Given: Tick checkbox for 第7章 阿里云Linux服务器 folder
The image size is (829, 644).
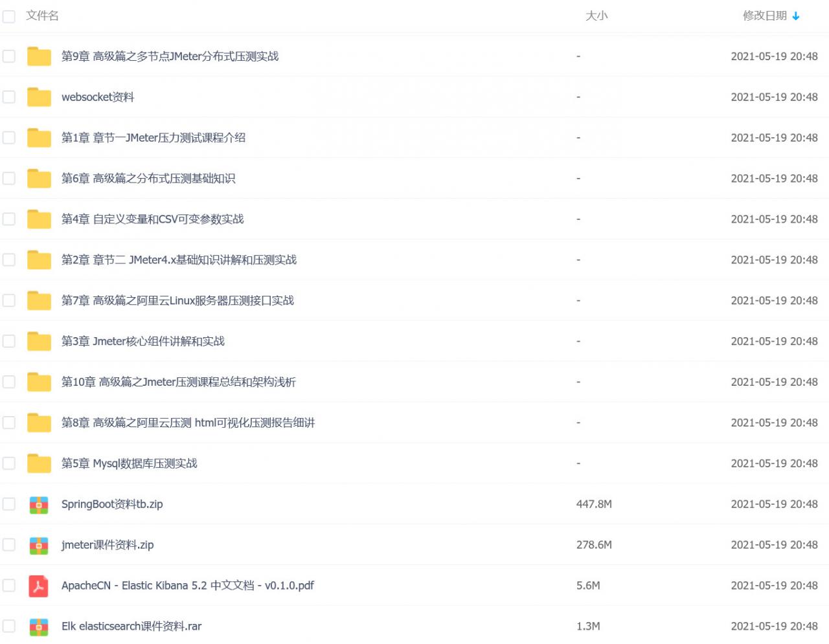Looking at the screenshot, I should click(x=8, y=301).
